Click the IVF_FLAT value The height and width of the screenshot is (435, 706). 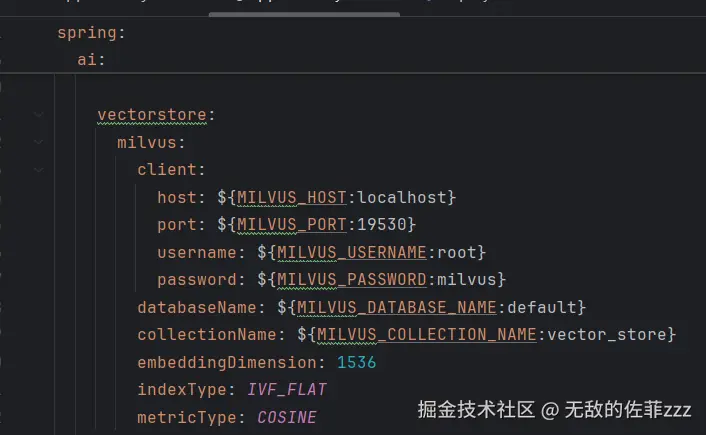(287, 390)
